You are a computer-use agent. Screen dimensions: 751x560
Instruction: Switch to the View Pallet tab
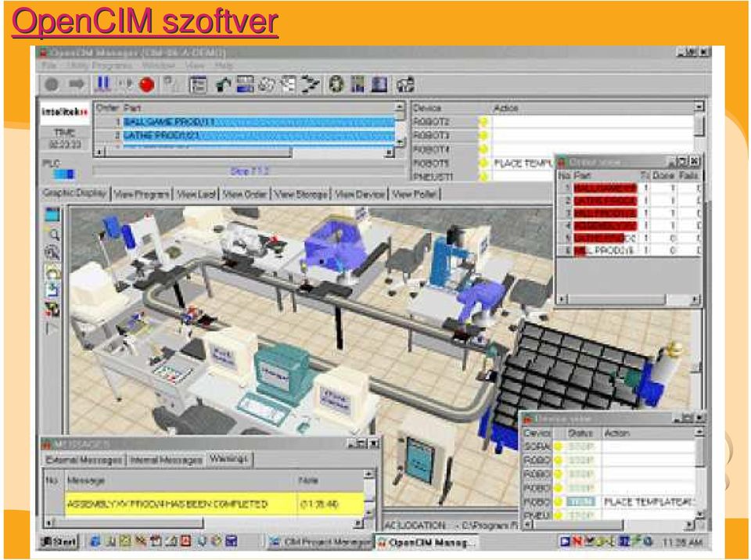[415, 194]
